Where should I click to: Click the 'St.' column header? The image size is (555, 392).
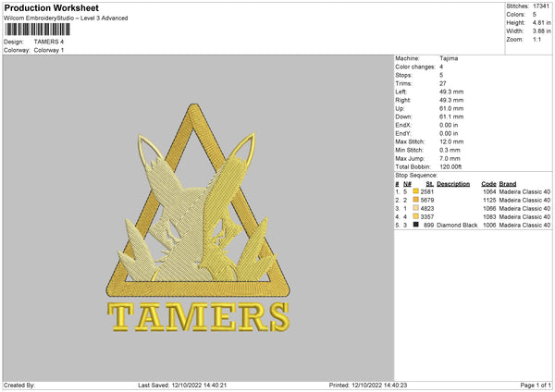[430, 184]
